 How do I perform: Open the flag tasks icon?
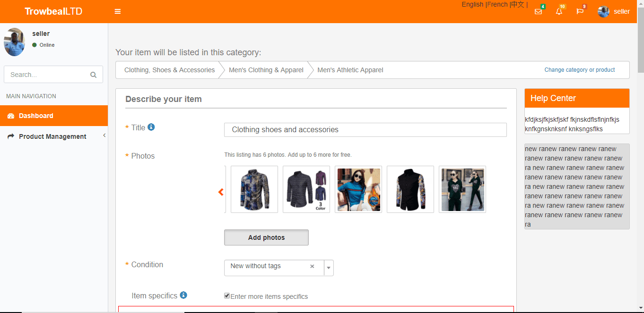coord(580,11)
